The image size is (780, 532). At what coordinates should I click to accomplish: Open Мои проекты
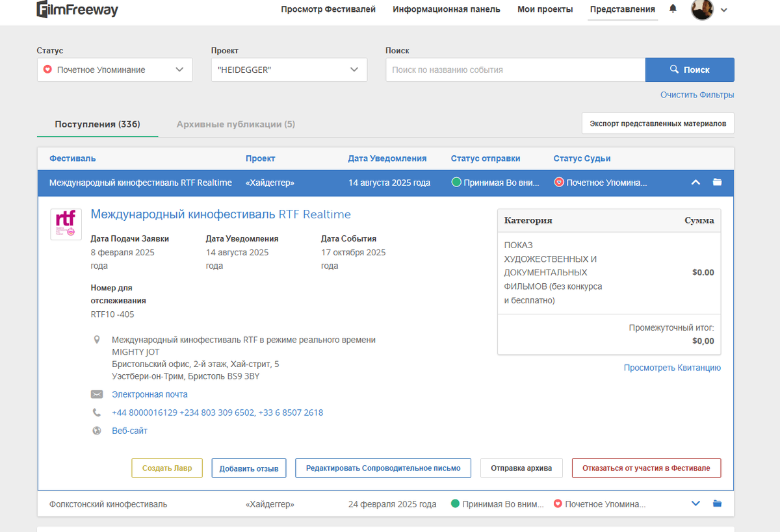(x=545, y=9)
